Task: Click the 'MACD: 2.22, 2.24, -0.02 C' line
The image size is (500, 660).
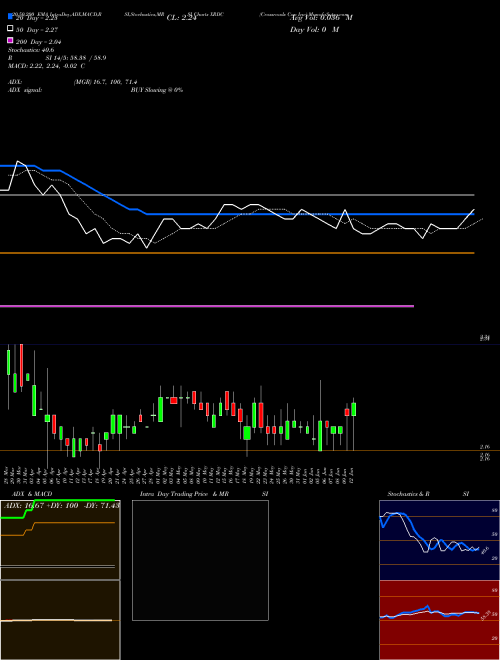Action: tap(46, 66)
